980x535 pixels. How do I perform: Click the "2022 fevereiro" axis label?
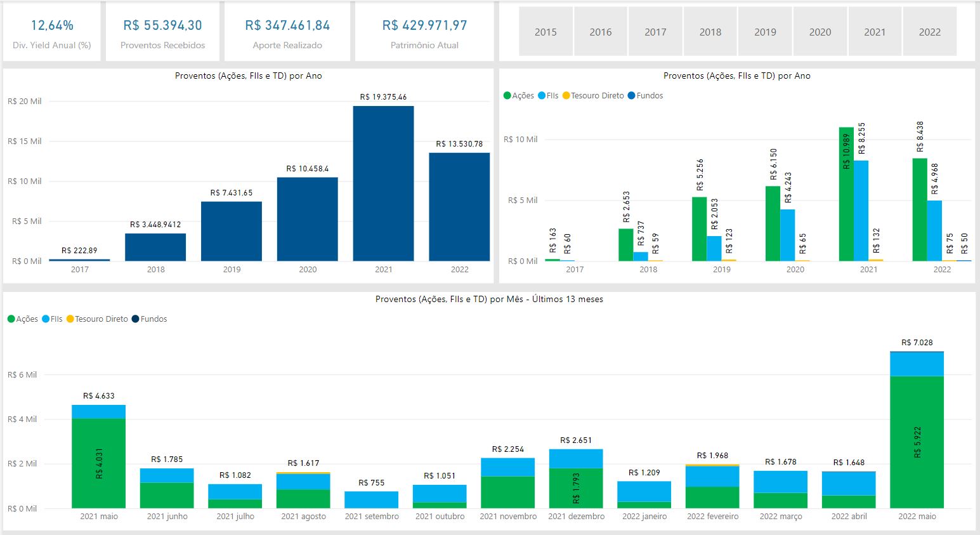(713, 517)
